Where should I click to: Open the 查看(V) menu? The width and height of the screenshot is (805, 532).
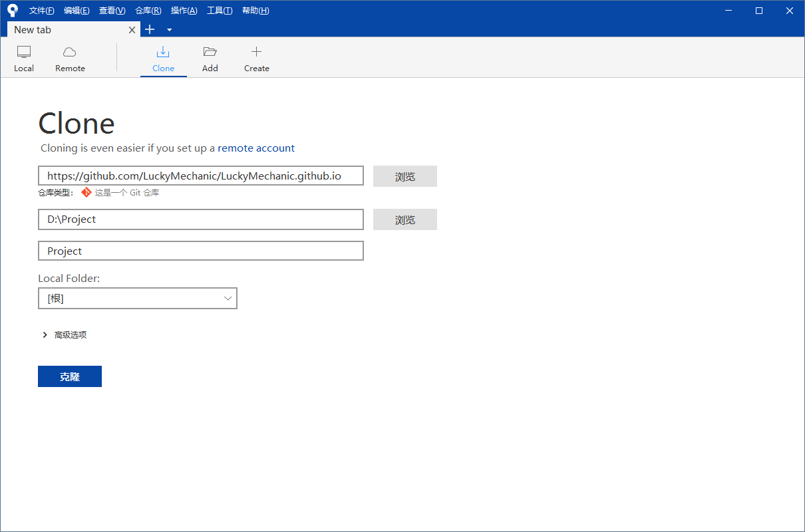pyautogui.click(x=112, y=11)
